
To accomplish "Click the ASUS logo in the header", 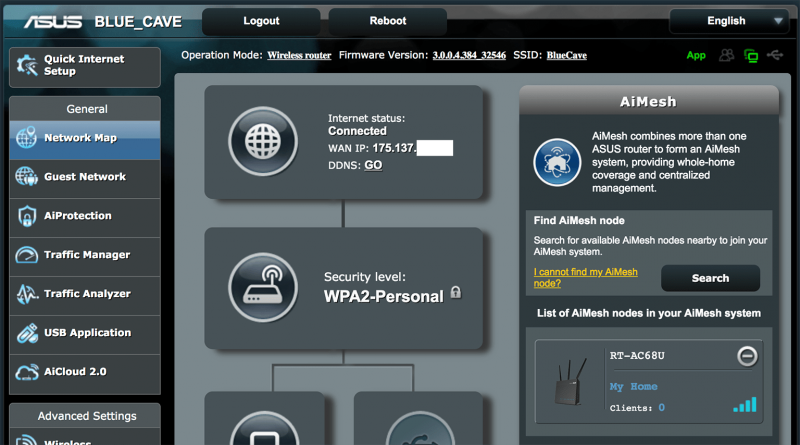I will [53, 21].
